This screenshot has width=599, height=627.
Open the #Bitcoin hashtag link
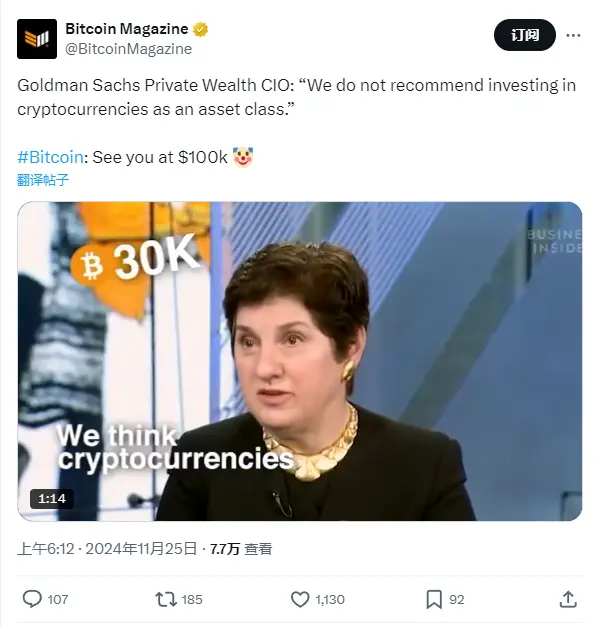coord(50,157)
